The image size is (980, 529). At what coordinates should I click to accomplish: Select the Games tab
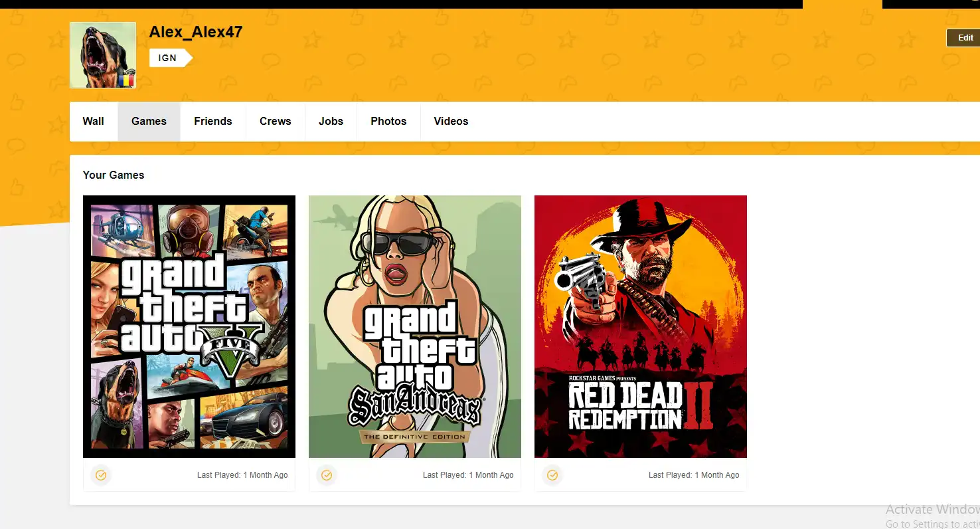pos(149,121)
